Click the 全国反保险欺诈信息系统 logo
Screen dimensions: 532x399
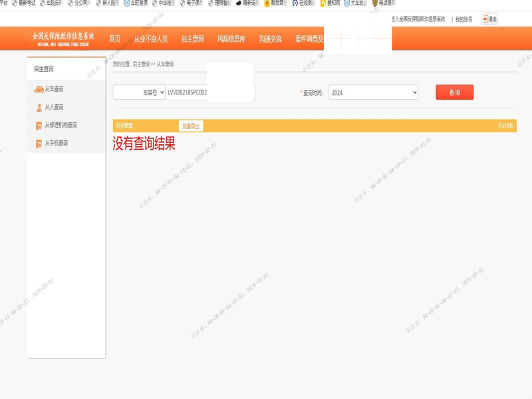click(63, 39)
